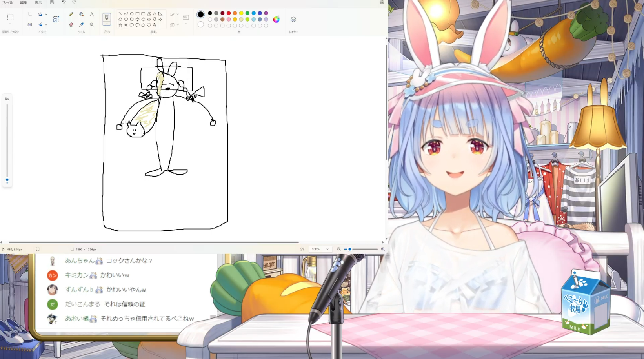Viewport: 644px width, 359px height.
Task: Expand the rotate options chevron
Action: 46,14
